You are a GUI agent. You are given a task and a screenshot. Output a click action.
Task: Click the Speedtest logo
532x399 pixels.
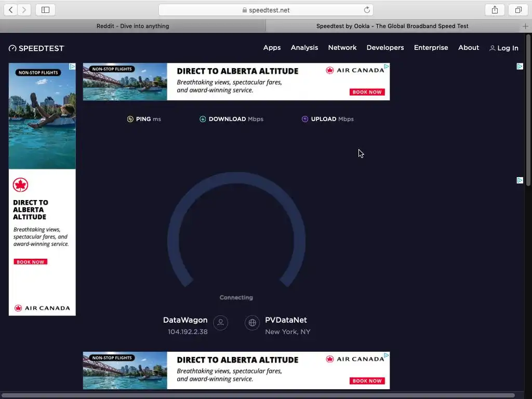coord(36,48)
